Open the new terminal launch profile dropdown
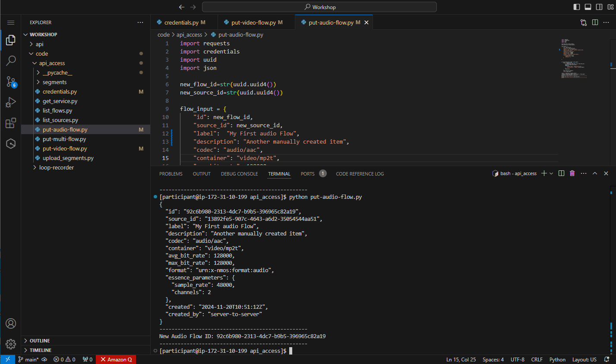This screenshot has width=616, height=364. [x=551, y=173]
